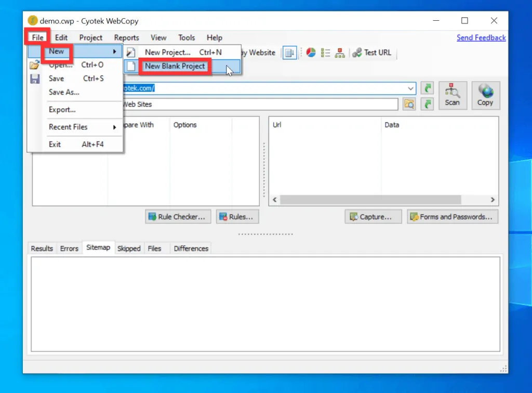Click the green arrow beside folder browse
Viewport: 532px width, 393px height.
tap(428, 104)
